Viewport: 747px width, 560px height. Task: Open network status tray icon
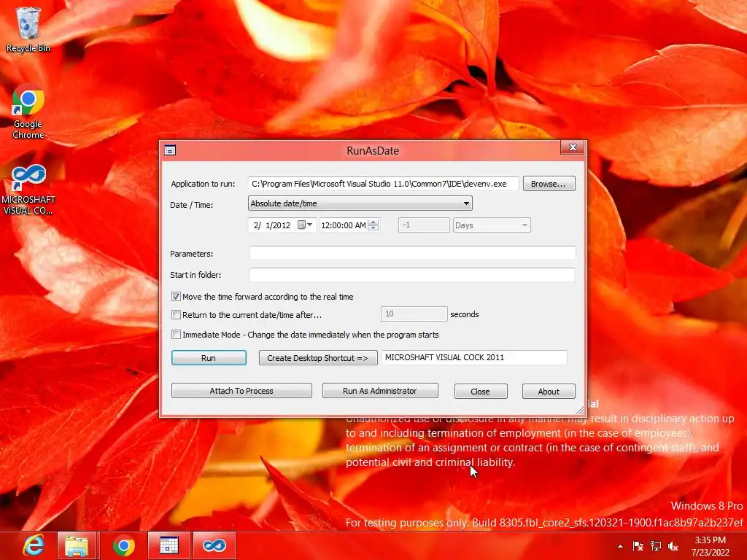[656, 546]
